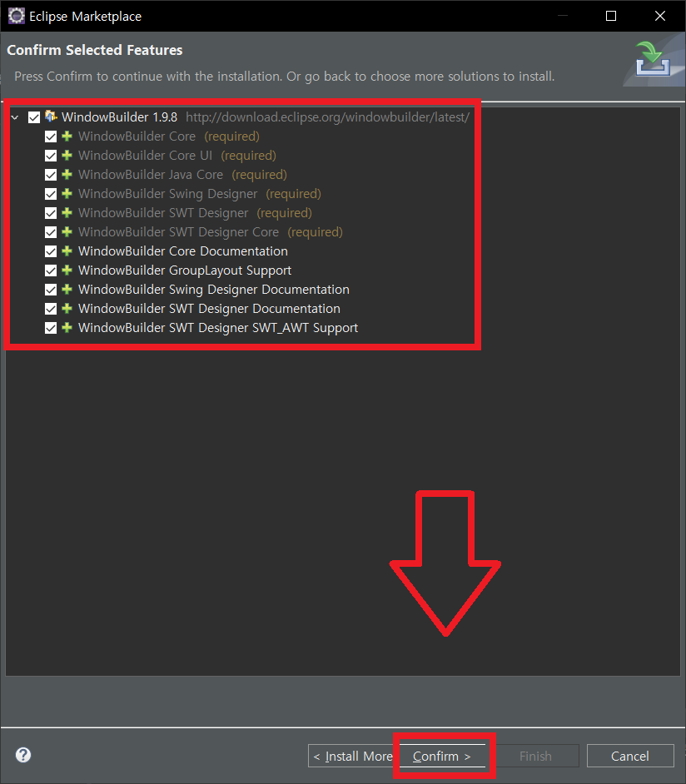Toggle WindowBuilder Core checkbox

click(x=51, y=136)
